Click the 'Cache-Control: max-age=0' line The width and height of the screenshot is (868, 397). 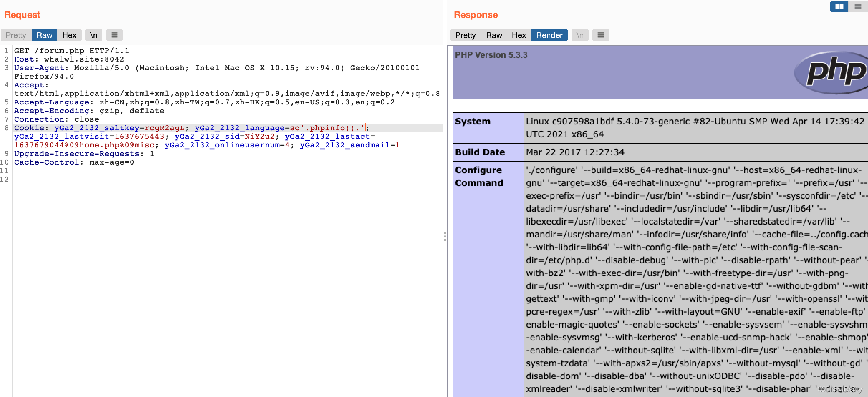pos(74,162)
